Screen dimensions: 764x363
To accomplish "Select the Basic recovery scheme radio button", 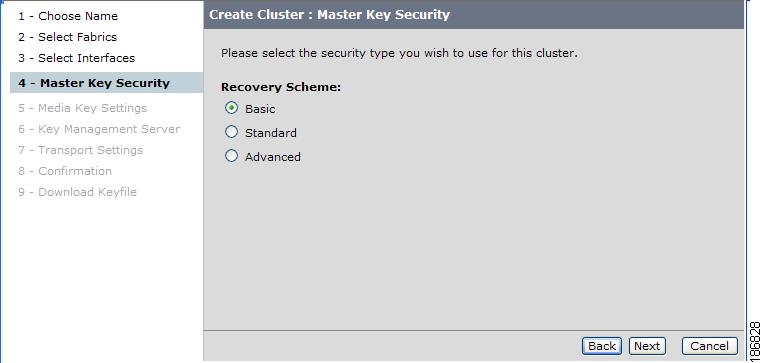I will point(232,108).
